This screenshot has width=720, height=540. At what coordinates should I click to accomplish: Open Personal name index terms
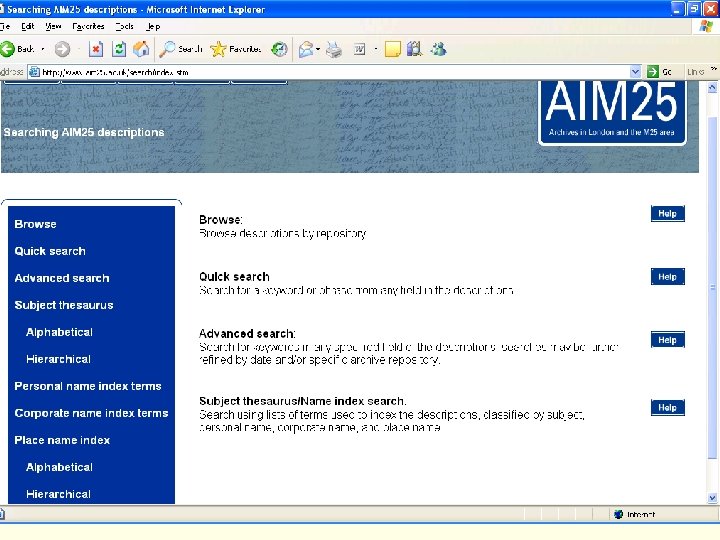(x=88, y=386)
